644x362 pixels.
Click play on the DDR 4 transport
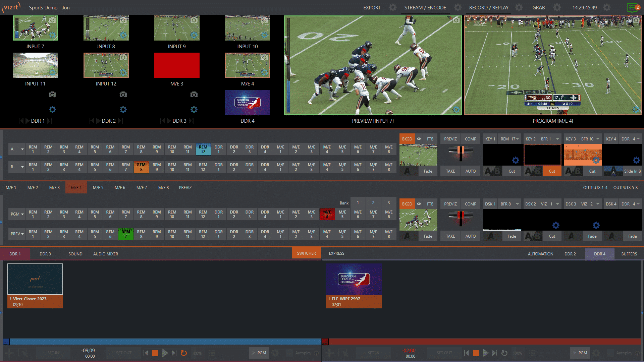click(485, 353)
